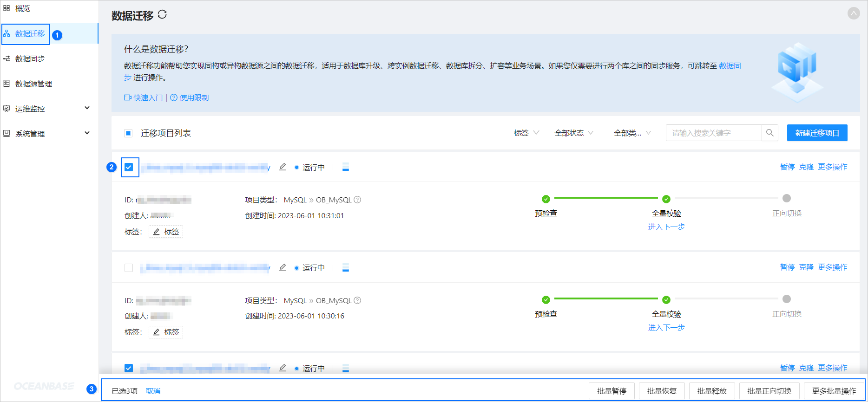
Task: Click the 快速入门 link
Action: [x=144, y=97]
